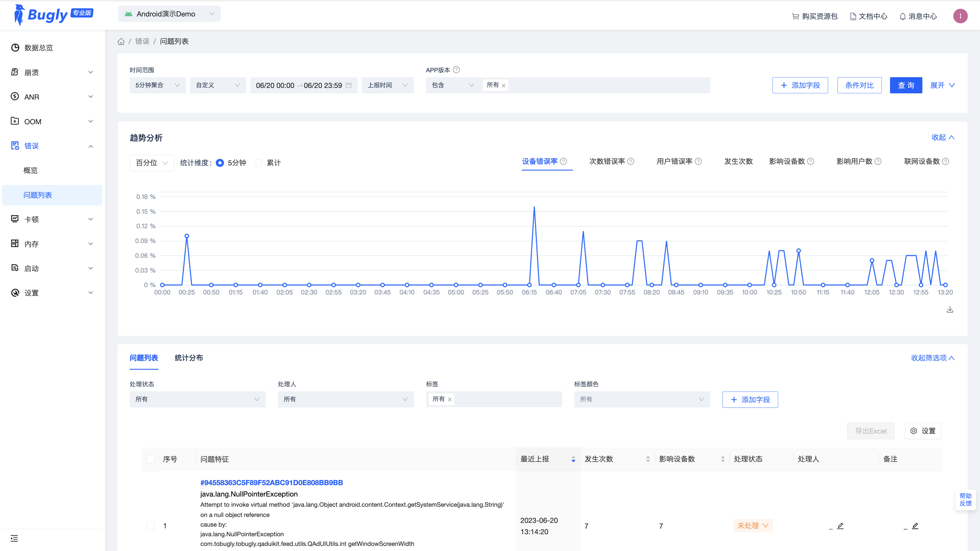The height and width of the screenshot is (551, 980).
Task: Show help for 次数错误率
Action: [x=631, y=161]
